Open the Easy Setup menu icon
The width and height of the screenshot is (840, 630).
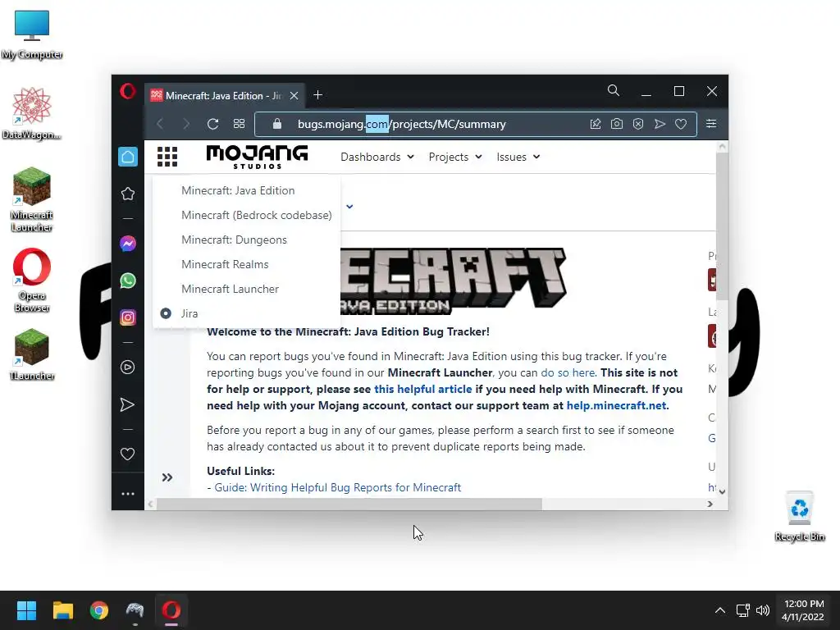[x=711, y=124]
